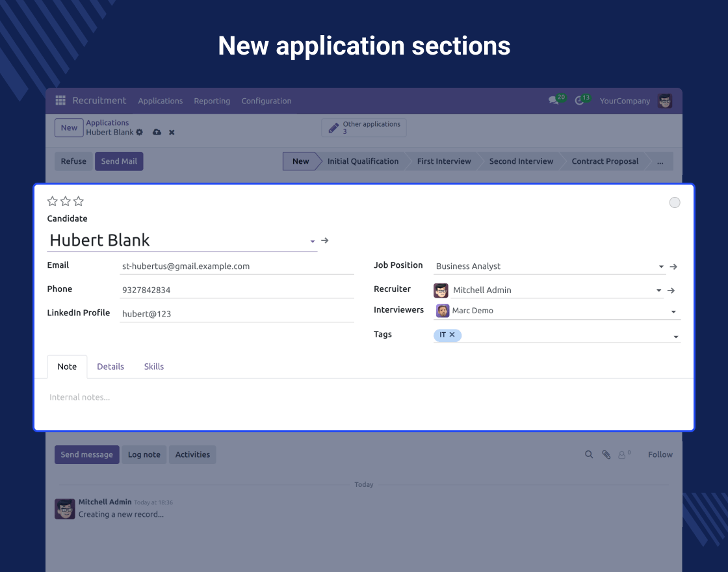Click the New record button
The width and height of the screenshot is (728, 572).
tap(69, 127)
